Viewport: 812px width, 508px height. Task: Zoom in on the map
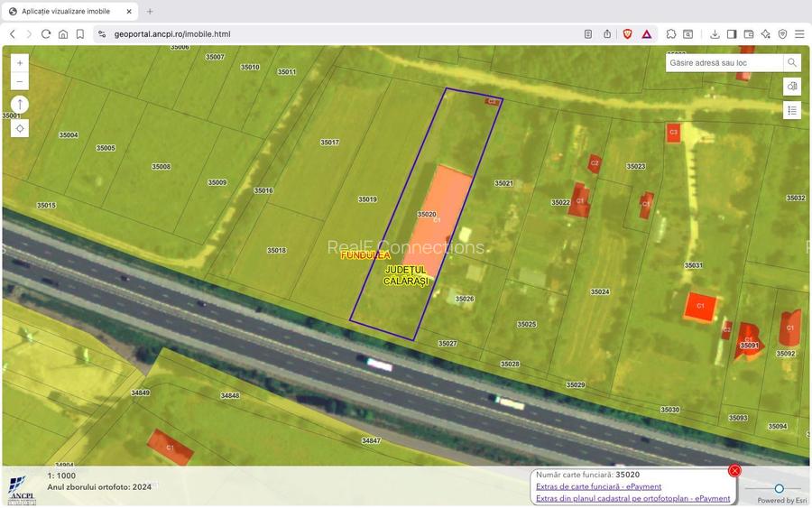pyautogui.click(x=20, y=63)
